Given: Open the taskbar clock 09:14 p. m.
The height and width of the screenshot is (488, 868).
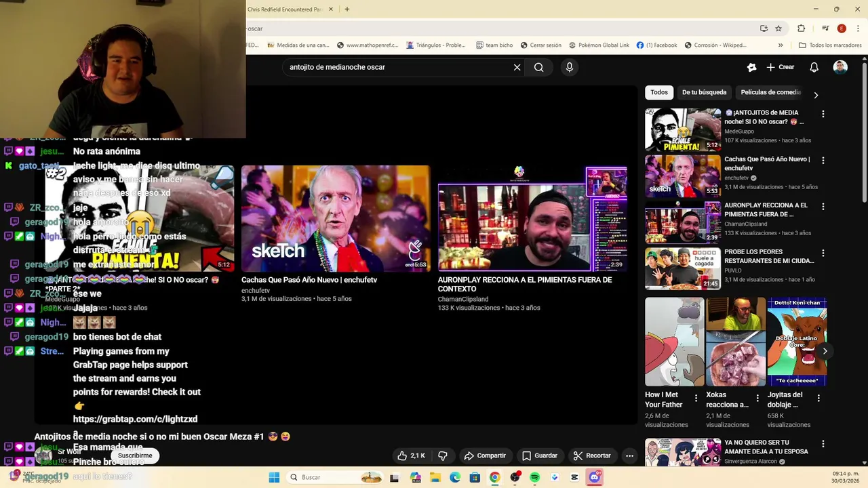Looking at the screenshot, I should (846, 477).
